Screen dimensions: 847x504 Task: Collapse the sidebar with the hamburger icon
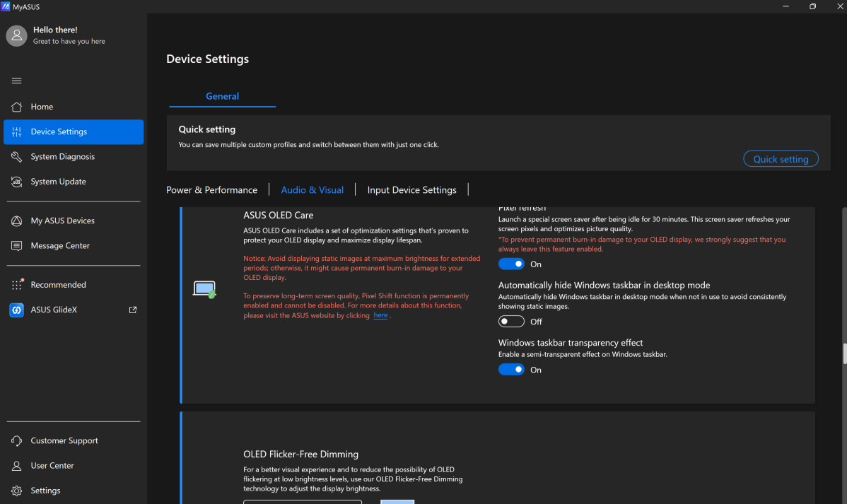point(17,81)
